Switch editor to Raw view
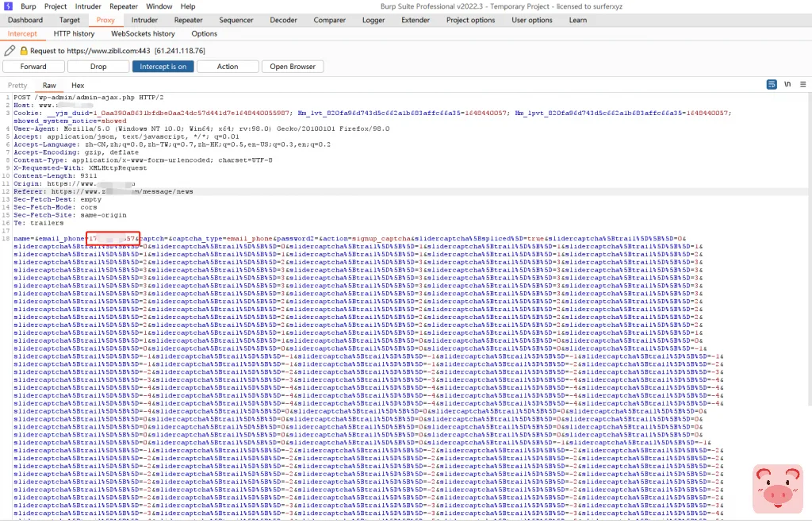This screenshot has height=523, width=812. [49, 85]
